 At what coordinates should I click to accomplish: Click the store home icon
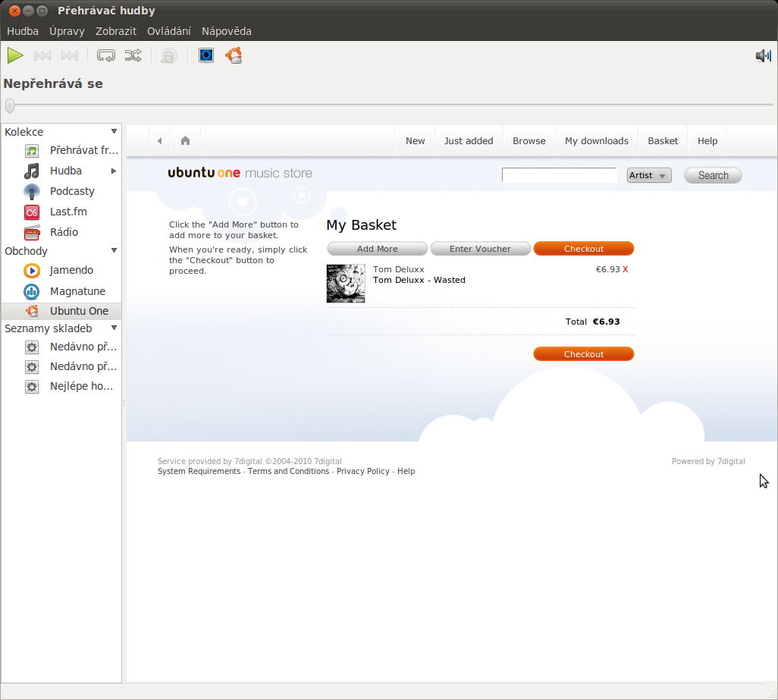[x=186, y=141]
